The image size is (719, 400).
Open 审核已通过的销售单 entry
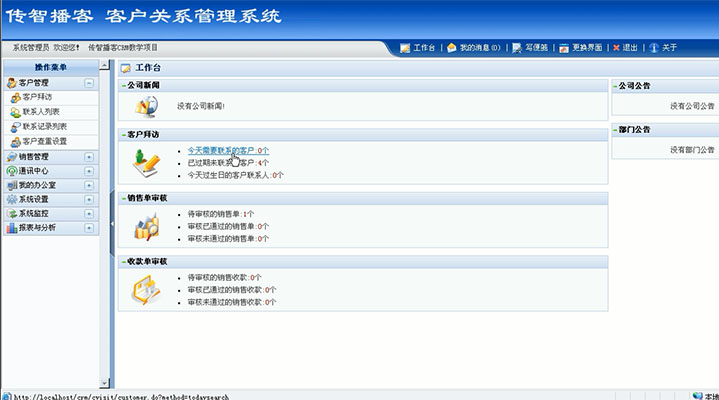click(x=228, y=227)
